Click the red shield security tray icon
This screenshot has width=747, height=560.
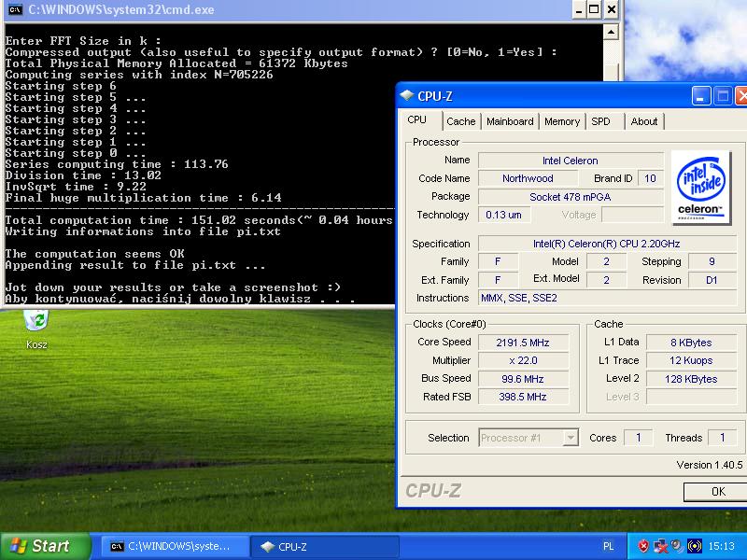click(x=643, y=546)
